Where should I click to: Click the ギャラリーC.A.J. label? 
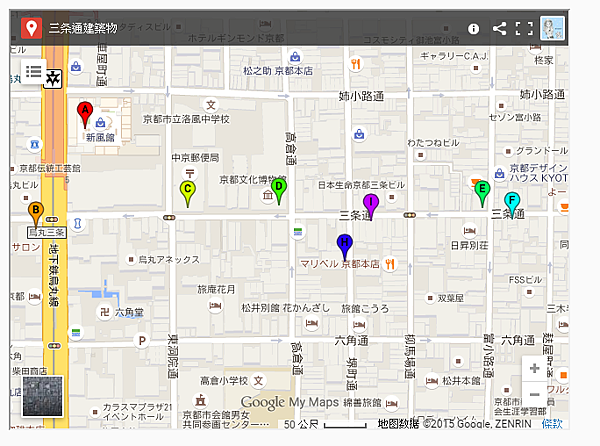pos(454,56)
